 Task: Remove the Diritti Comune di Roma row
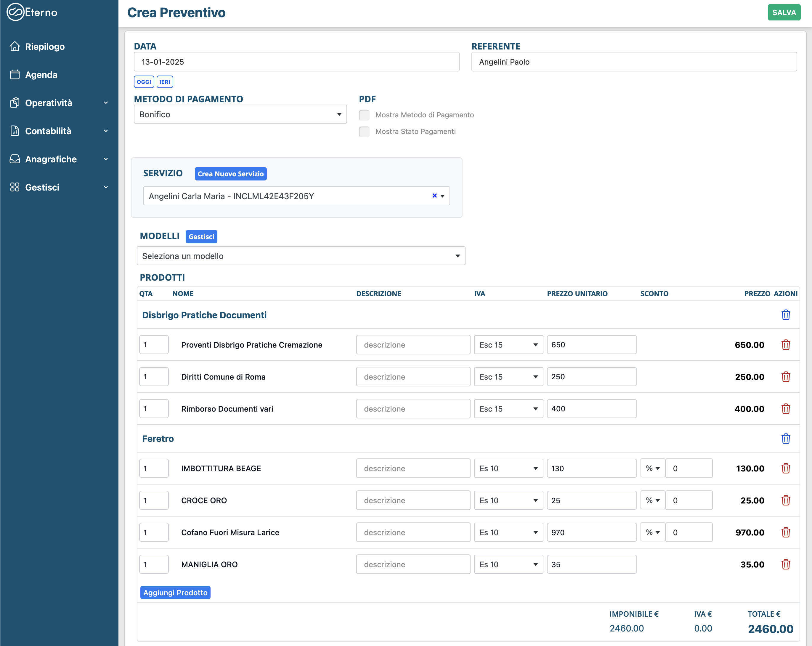point(785,377)
